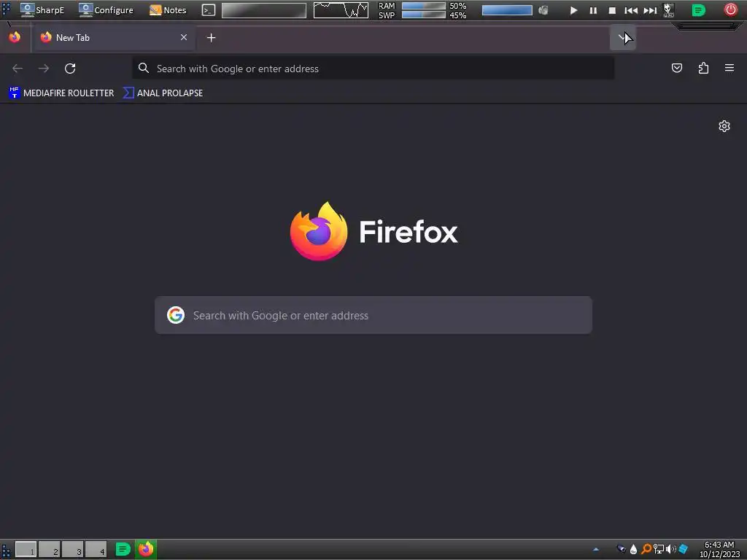Activate green chat app in taskbar

coord(123,549)
